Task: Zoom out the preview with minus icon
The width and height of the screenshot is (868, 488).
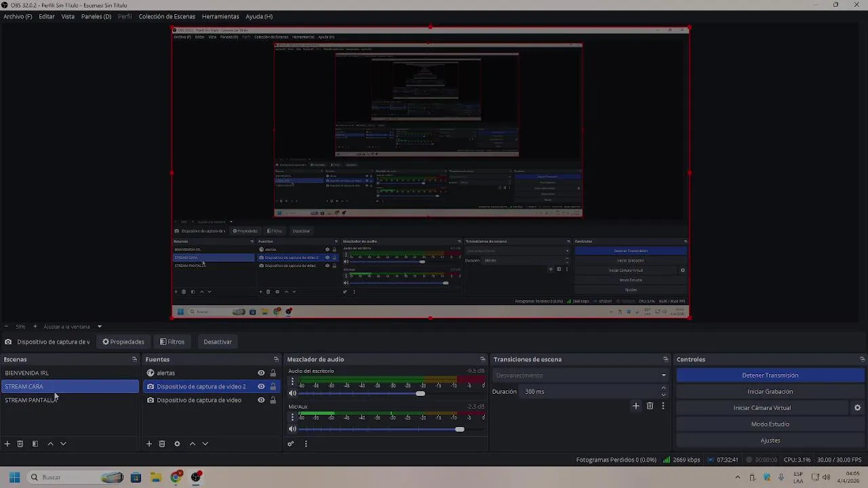Action: pyautogui.click(x=5, y=327)
